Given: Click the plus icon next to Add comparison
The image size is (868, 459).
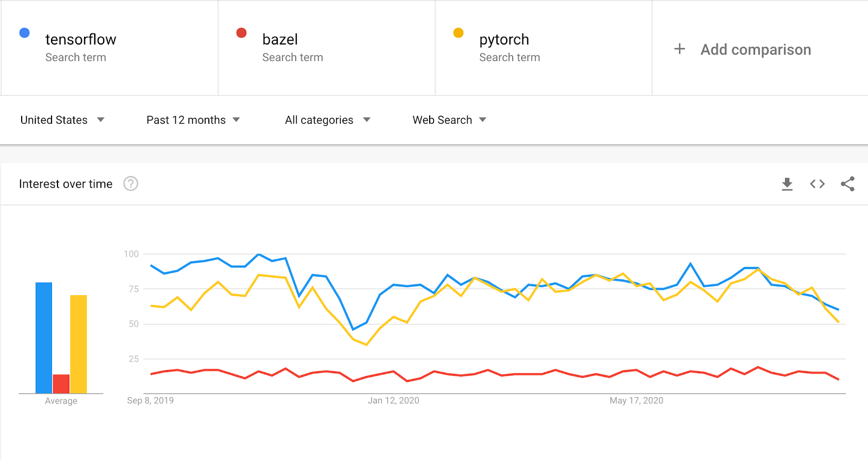Looking at the screenshot, I should tap(679, 49).
